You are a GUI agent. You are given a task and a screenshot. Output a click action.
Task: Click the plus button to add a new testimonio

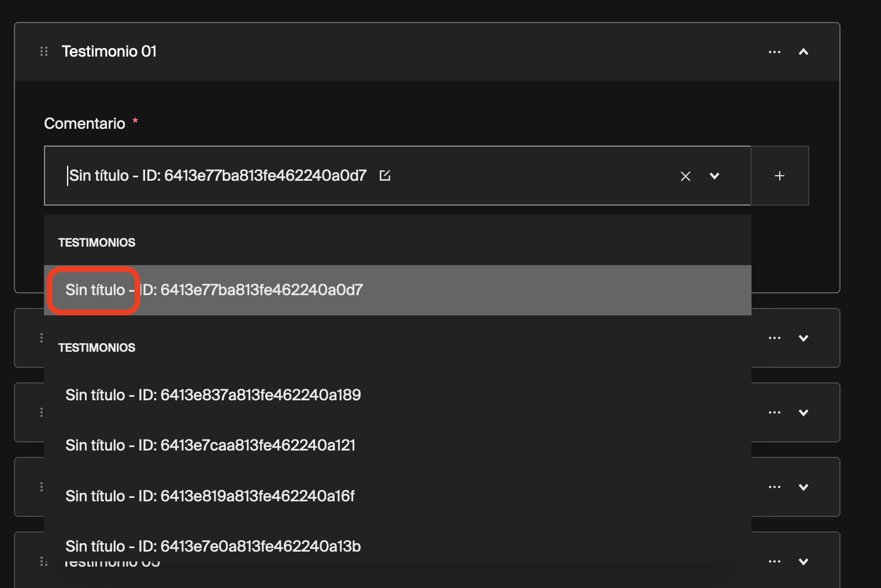point(780,176)
